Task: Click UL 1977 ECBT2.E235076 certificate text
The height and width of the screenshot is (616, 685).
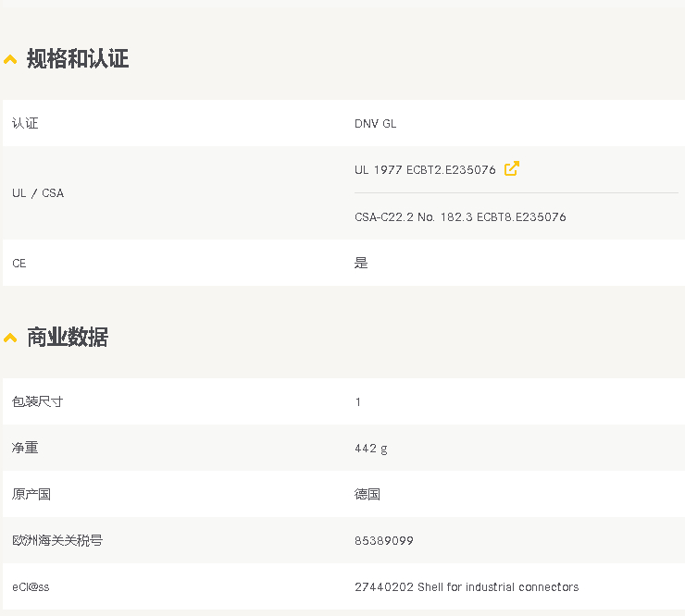Action: click(x=425, y=170)
